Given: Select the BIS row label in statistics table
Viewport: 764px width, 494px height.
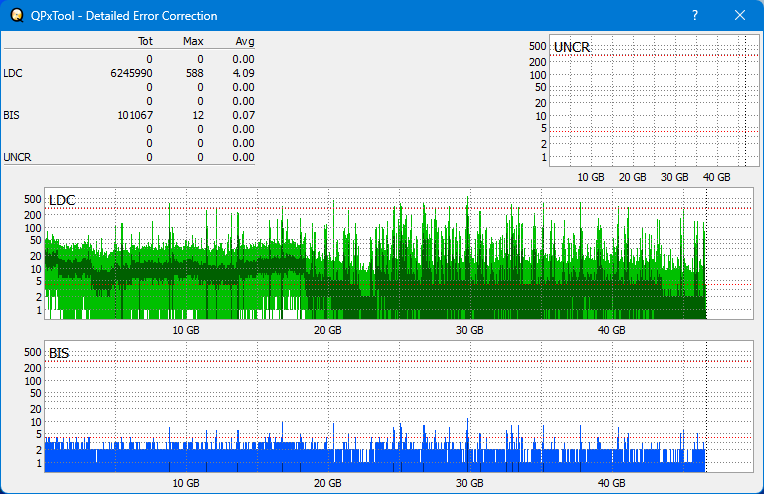Looking at the screenshot, I should coord(12,115).
